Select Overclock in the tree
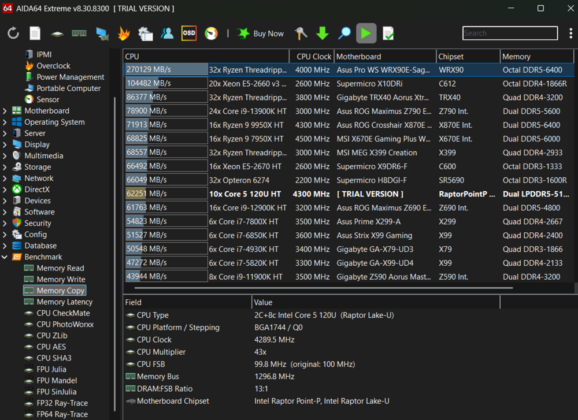 [53, 66]
